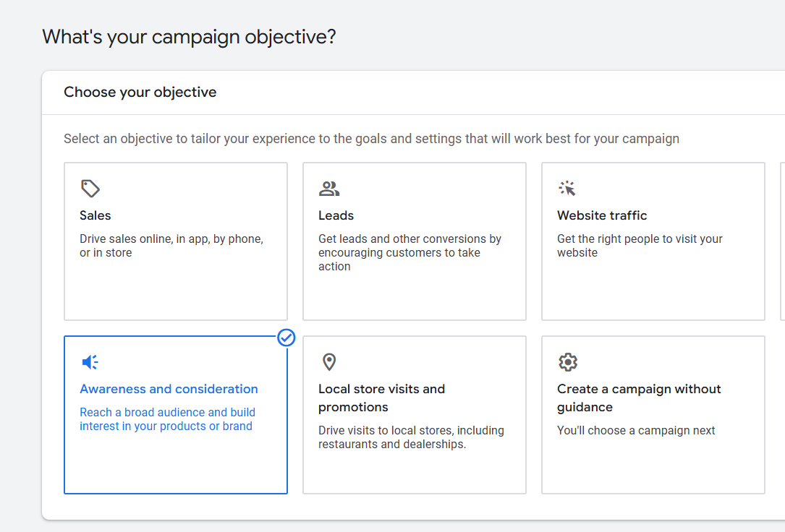
Task: Click the 'You'll choose a campaign next' text
Action: [x=636, y=430]
